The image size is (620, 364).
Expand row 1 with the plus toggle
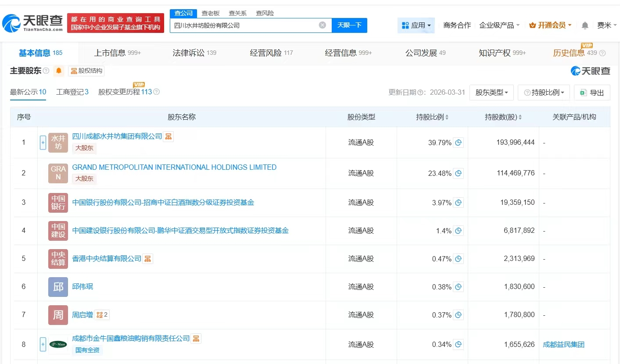[x=43, y=143]
